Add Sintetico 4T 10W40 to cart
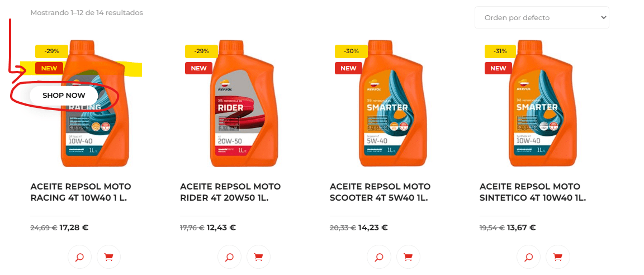The height and width of the screenshot is (275, 644). pos(558,257)
